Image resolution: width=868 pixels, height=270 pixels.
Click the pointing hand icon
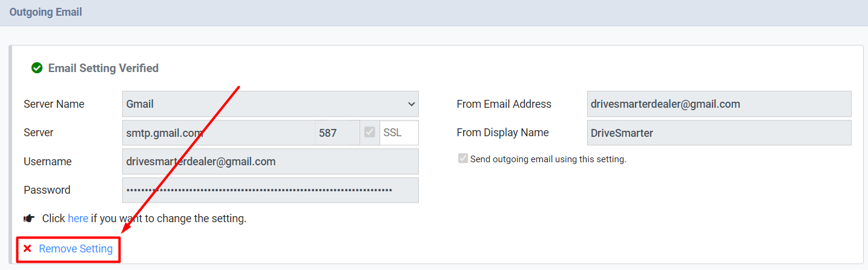pyautogui.click(x=29, y=219)
